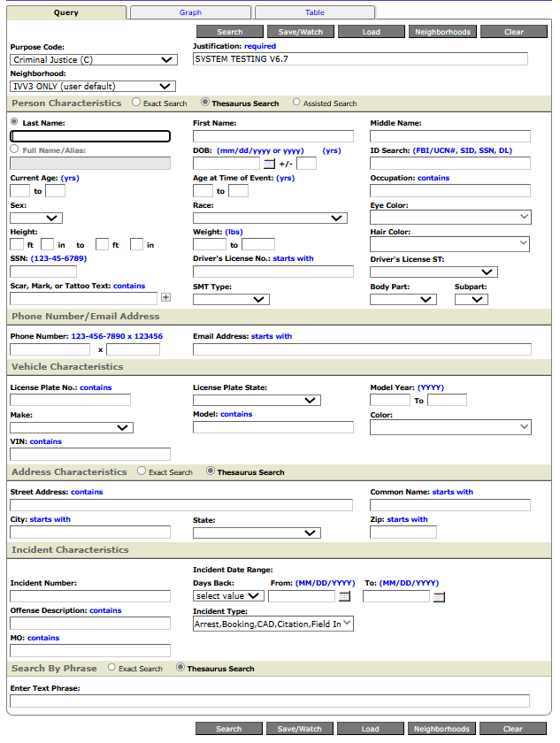Click into the Justification text field
This screenshot has width=560, height=743.
(x=360, y=59)
